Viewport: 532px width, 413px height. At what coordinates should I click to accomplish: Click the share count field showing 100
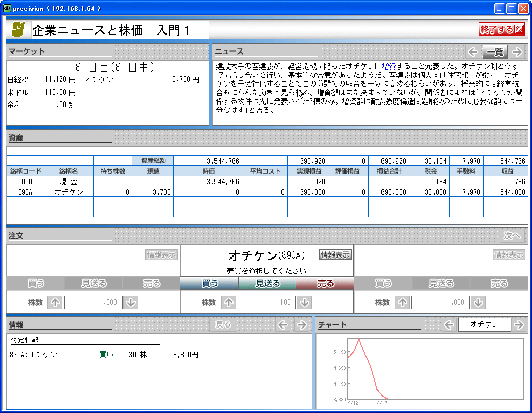[267, 302]
